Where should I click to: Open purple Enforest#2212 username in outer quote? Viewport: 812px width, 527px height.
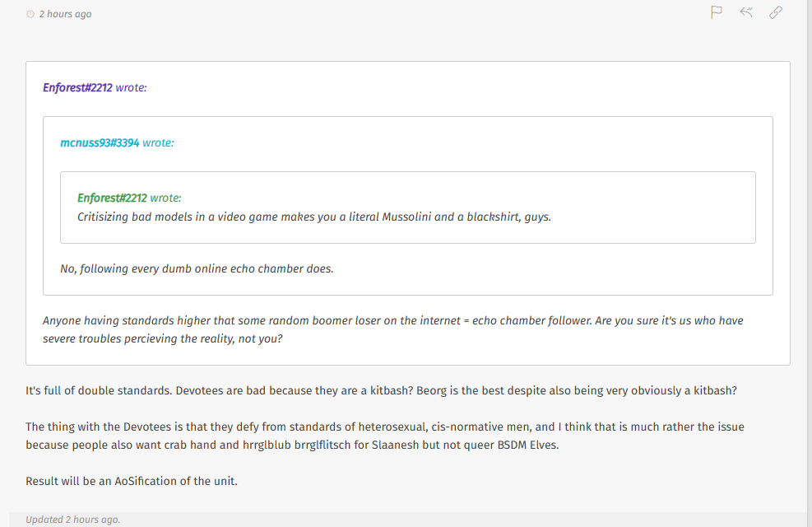coord(77,87)
